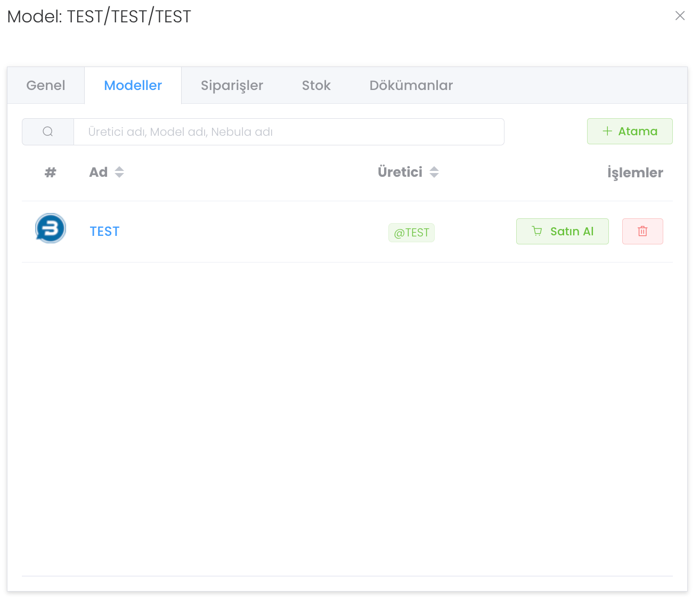Sort Üretici ascending using up caret
This screenshot has height=607, width=700.
[x=434, y=169]
